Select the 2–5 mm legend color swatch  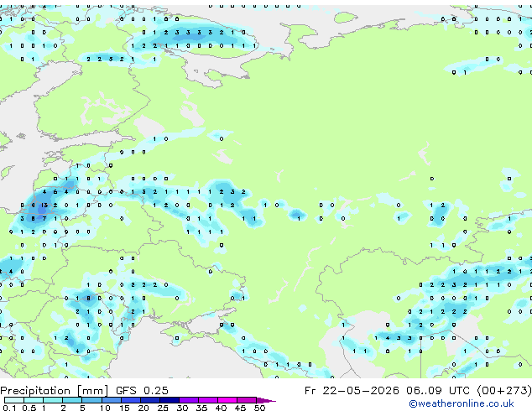[x=72, y=400]
